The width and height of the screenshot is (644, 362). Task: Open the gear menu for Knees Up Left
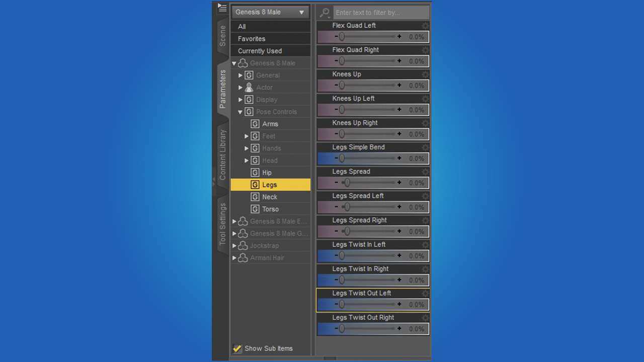coord(426,99)
